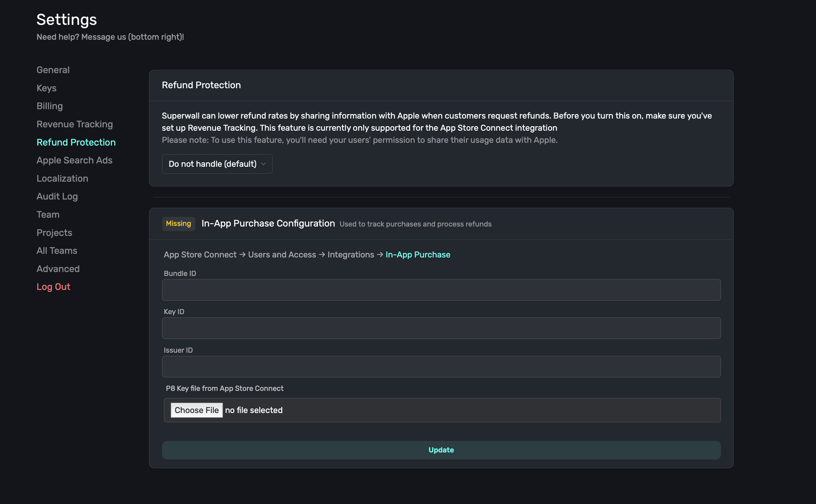Click the red Log Out link

click(53, 287)
